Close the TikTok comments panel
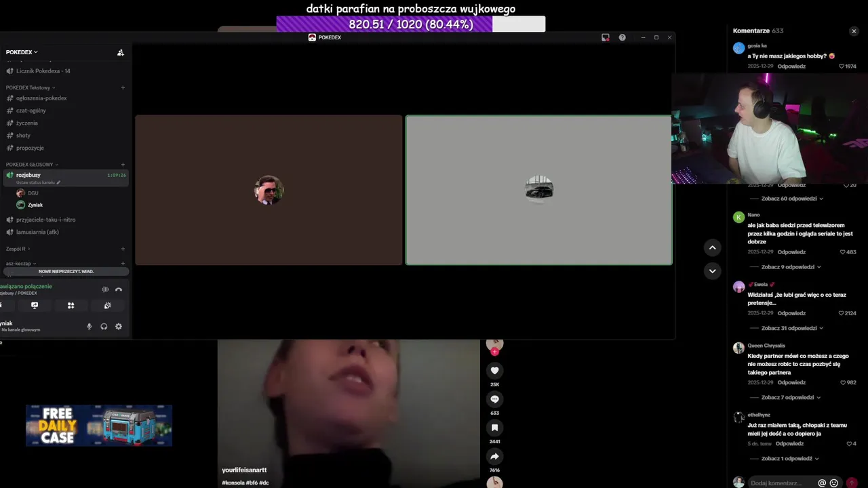This screenshot has height=488, width=868. [x=854, y=31]
